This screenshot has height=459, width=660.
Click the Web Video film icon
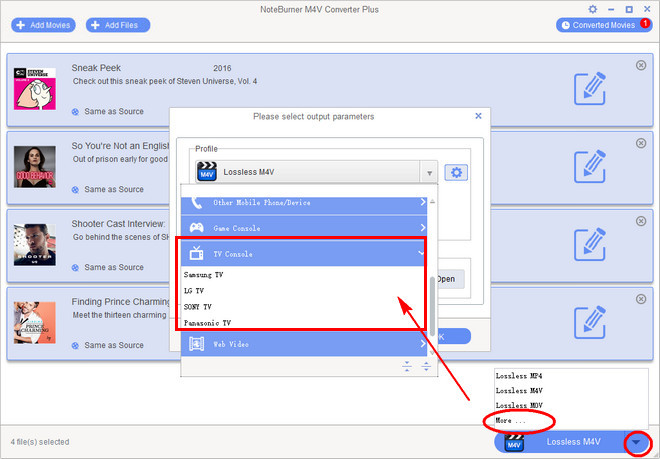pos(197,344)
